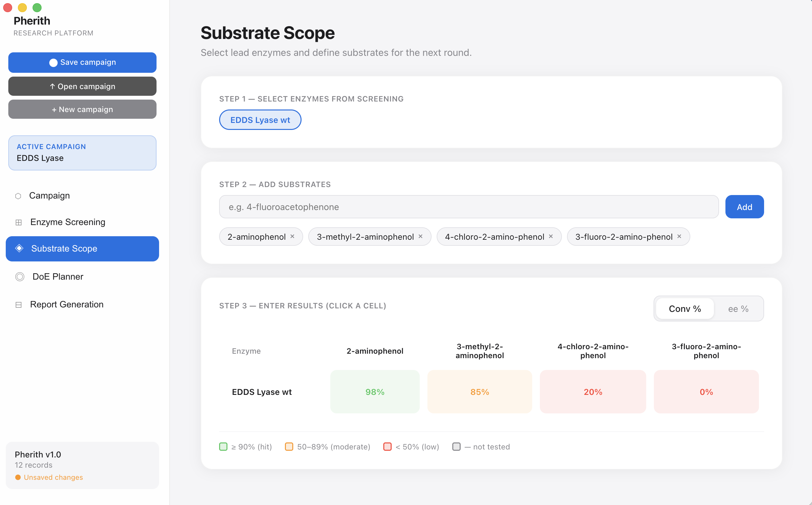
Task: Click the Report Generation page icon
Action: 19,305
